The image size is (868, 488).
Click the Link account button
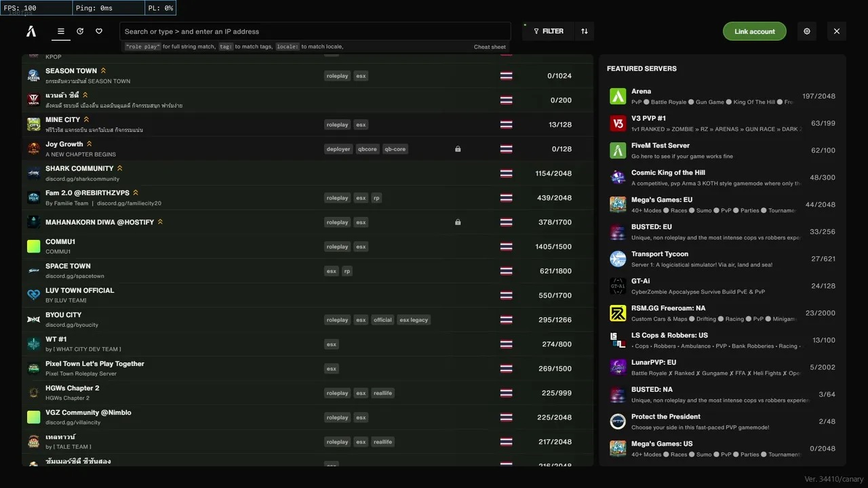pyautogui.click(x=755, y=31)
